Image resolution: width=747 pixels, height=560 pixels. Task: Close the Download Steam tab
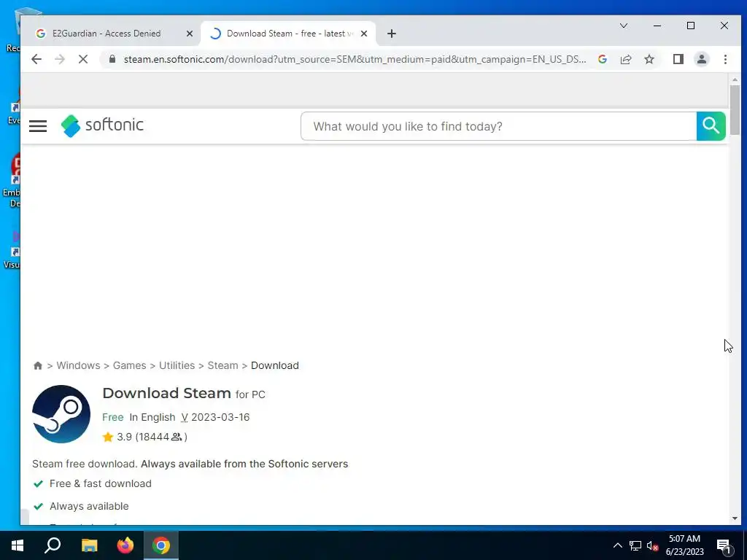click(x=364, y=34)
